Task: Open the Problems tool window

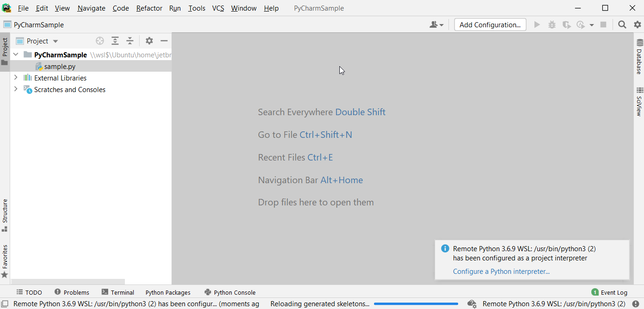Action: pos(72,292)
